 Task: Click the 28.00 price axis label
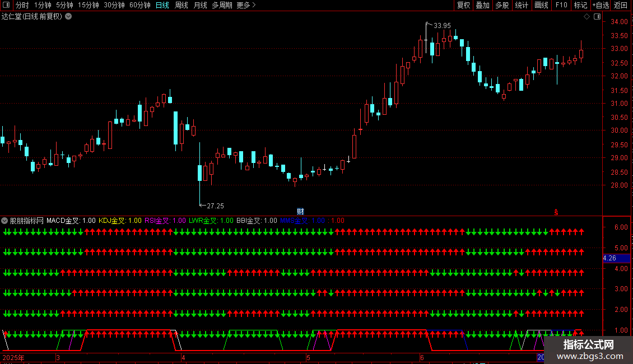point(619,185)
